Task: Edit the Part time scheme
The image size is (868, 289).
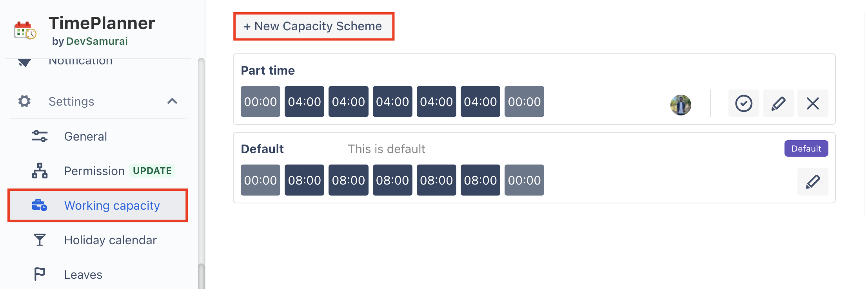Action: [x=778, y=104]
